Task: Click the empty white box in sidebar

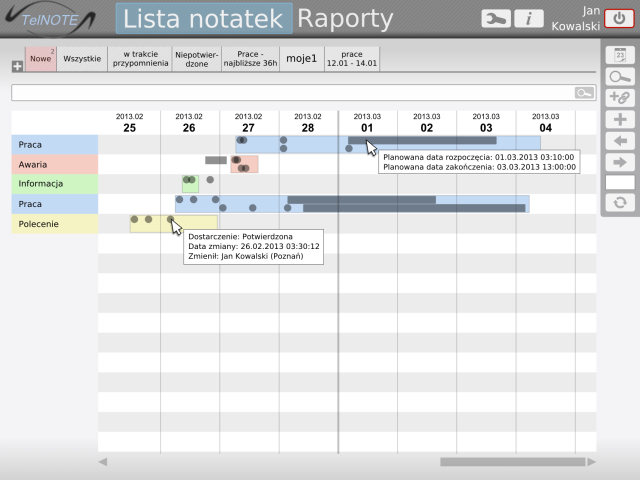Action: tap(620, 182)
